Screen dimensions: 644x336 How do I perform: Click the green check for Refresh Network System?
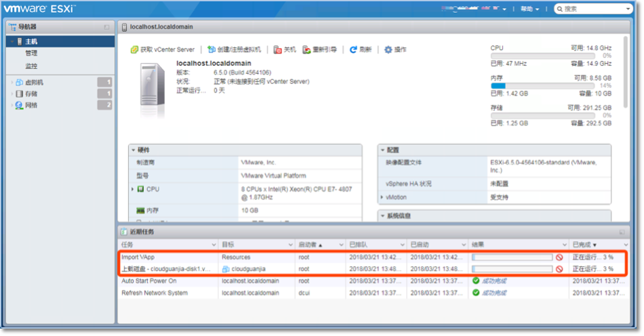tap(476, 293)
